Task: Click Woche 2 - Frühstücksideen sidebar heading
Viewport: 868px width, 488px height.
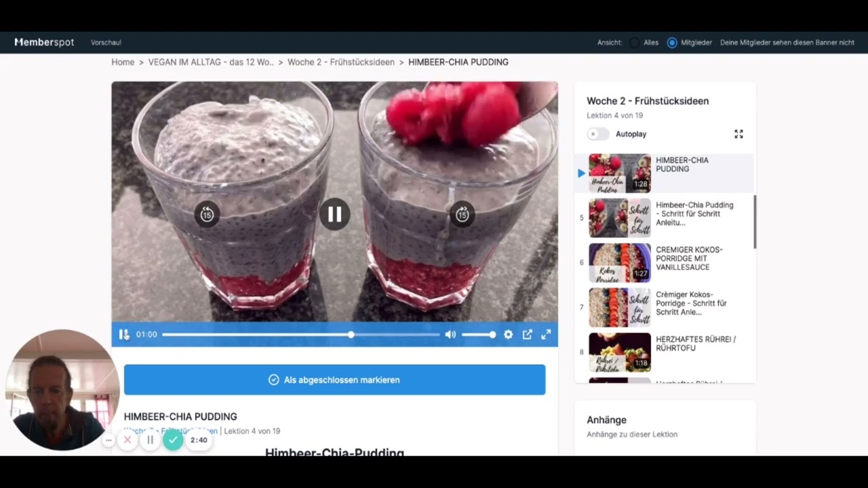Action: click(x=648, y=101)
